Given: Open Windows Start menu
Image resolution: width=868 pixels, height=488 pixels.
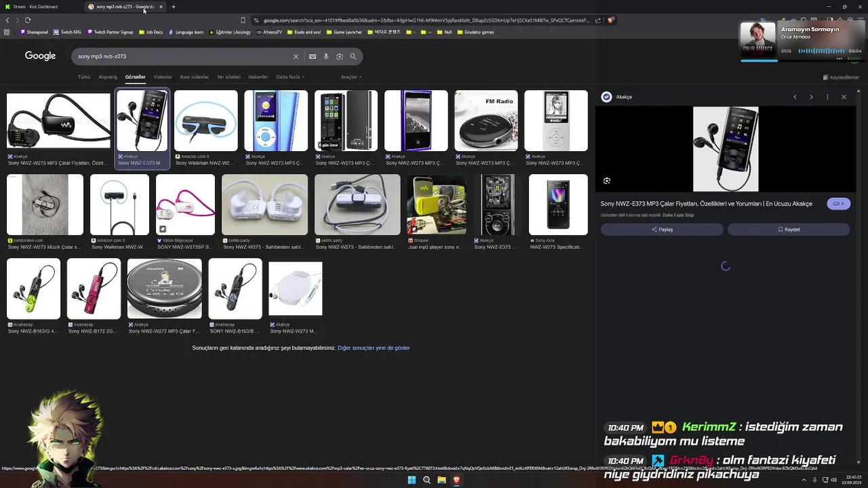Looking at the screenshot, I should click(412, 480).
